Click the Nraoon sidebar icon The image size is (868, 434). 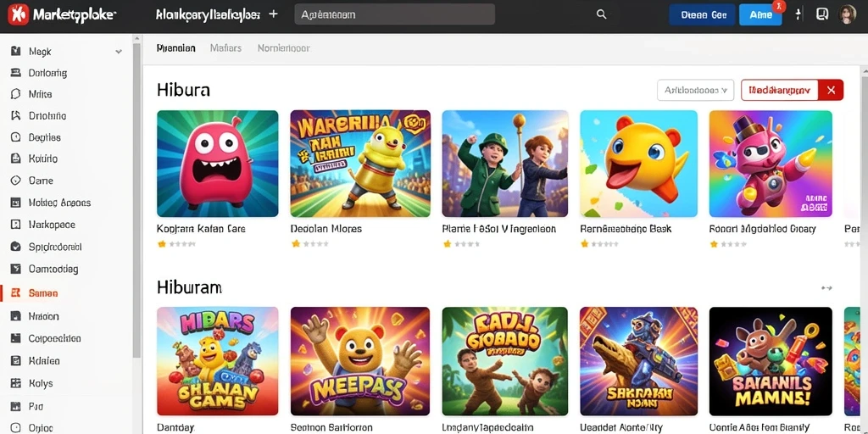pos(16,316)
